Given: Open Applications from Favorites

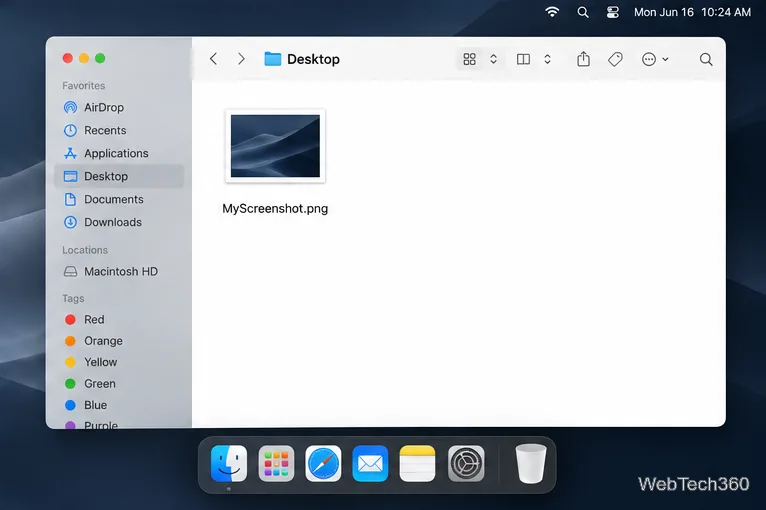Looking at the screenshot, I should pos(119,153).
